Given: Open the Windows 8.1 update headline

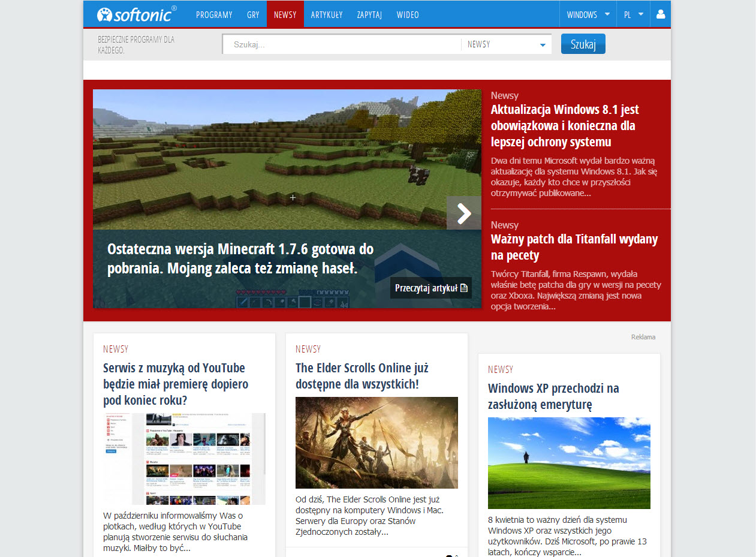Looking at the screenshot, I should [564, 126].
